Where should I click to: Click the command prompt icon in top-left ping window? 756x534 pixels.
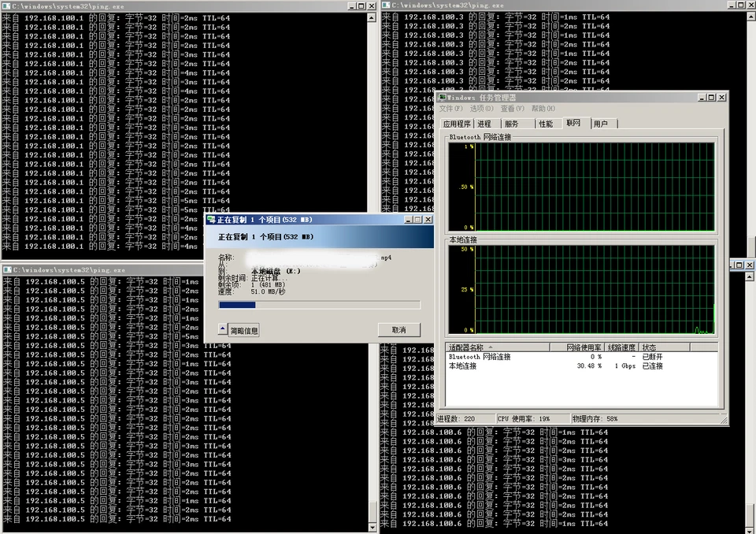pos(6,6)
